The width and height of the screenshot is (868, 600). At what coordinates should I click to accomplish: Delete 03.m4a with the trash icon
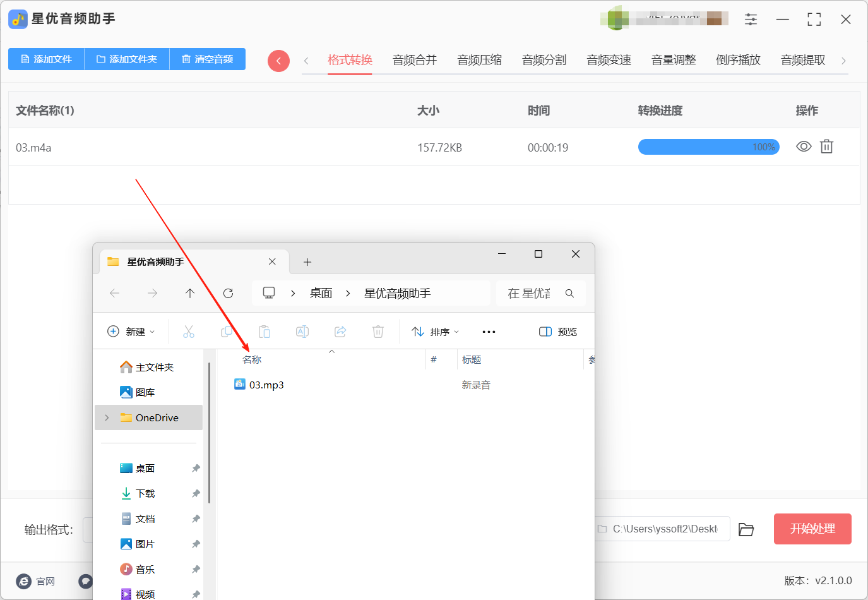(x=826, y=147)
